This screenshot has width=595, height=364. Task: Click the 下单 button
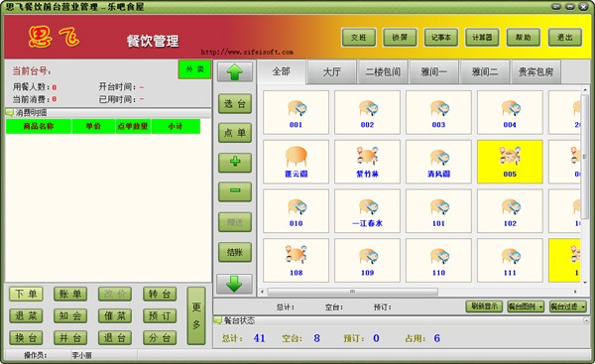pyautogui.click(x=26, y=294)
